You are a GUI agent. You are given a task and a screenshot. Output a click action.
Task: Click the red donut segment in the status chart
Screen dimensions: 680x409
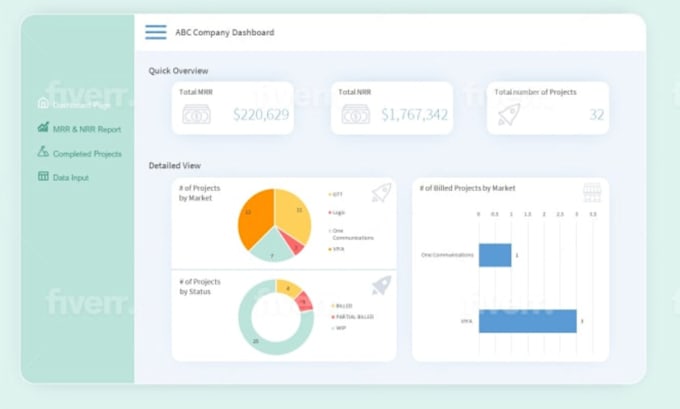(304, 301)
